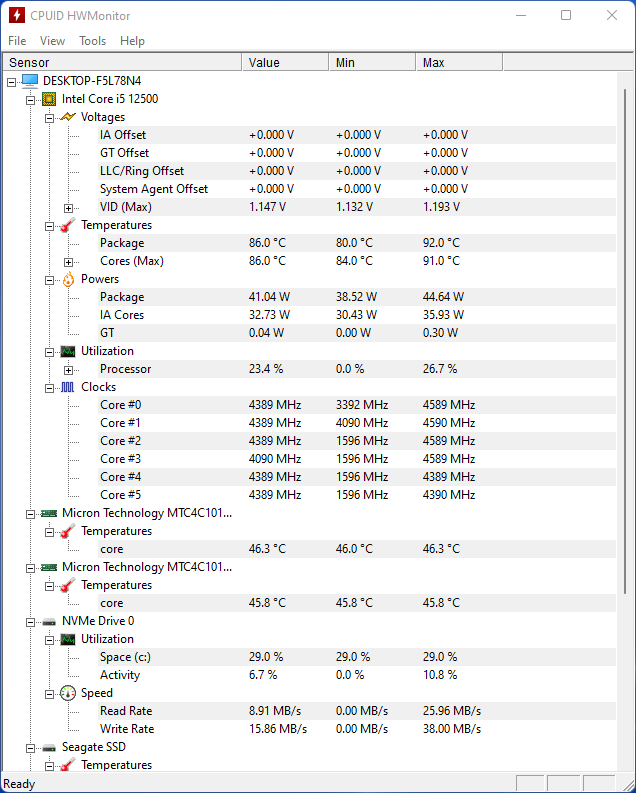
Task: Open the View menu
Action: [52, 41]
